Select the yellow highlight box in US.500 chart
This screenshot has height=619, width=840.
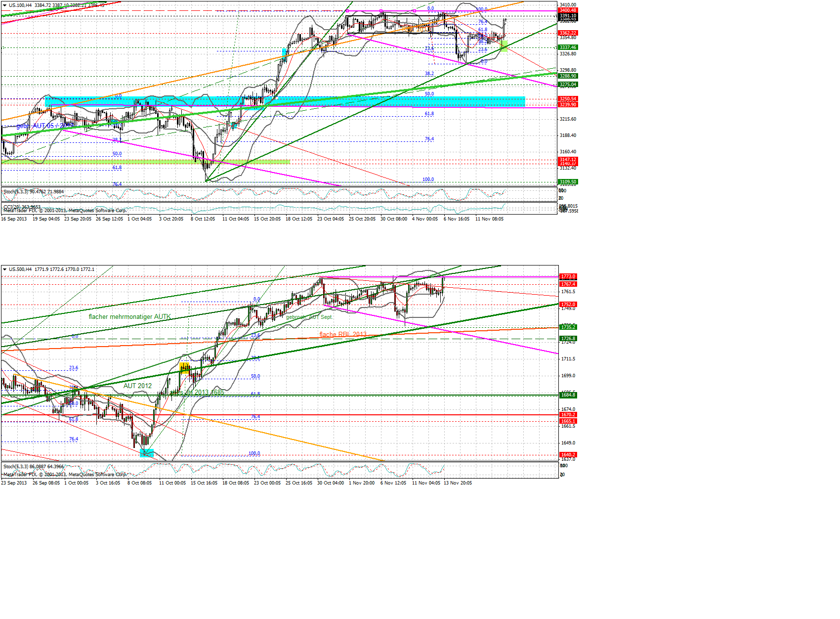click(x=185, y=368)
